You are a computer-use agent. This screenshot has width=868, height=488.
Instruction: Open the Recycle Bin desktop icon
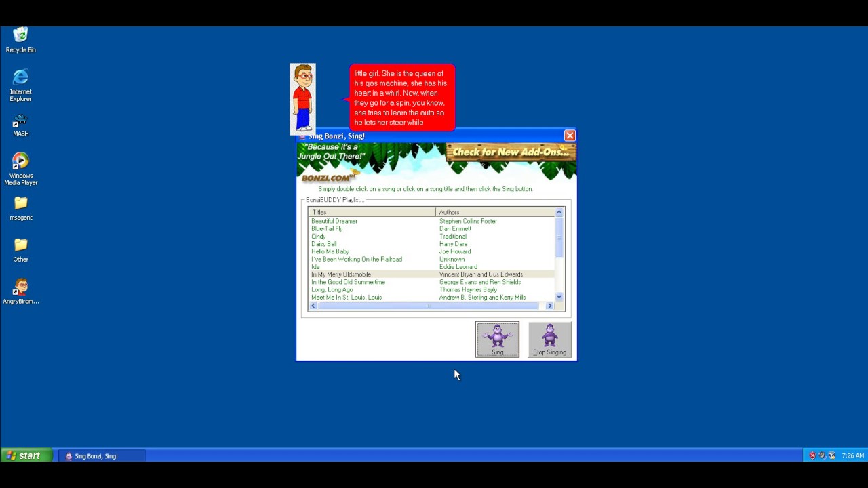click(x=20, y=40)
